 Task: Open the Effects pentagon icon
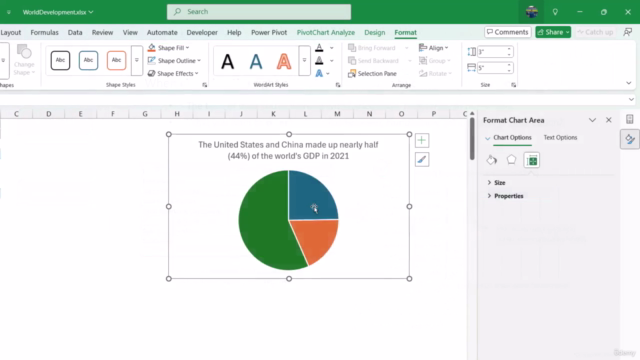pyautogui.click(x=511, y=160)
